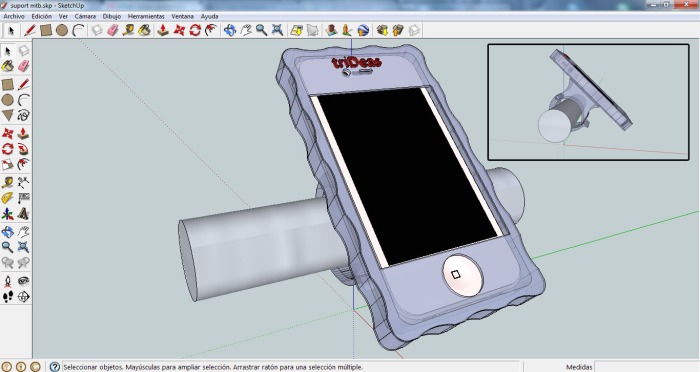700x372 pixels.
Task: Click Zoom magnifier in the horizontal toolbar
Action: click(x=262, y=30)
